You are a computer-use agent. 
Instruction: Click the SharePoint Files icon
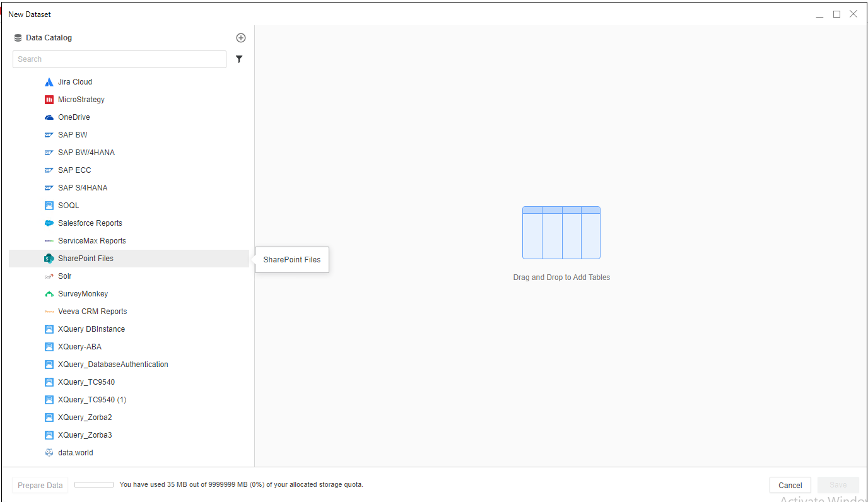(x=49, y=258)
